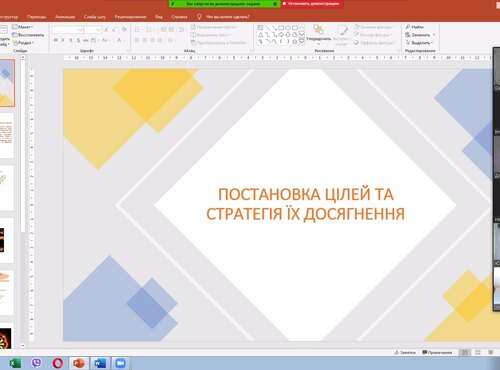Open the Эффекты фигуры shape effects menu
Image resolution: width=500 pixels, height=370 pixels.
coord(375,43)
